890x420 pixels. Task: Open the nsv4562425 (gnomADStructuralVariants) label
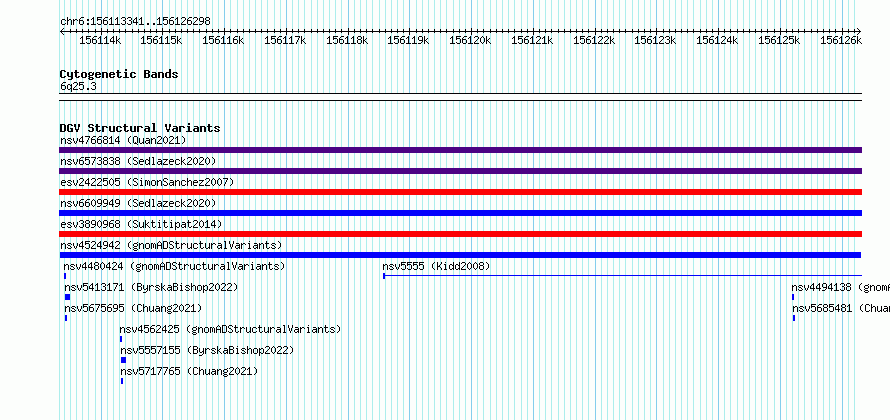click(230, 329)
